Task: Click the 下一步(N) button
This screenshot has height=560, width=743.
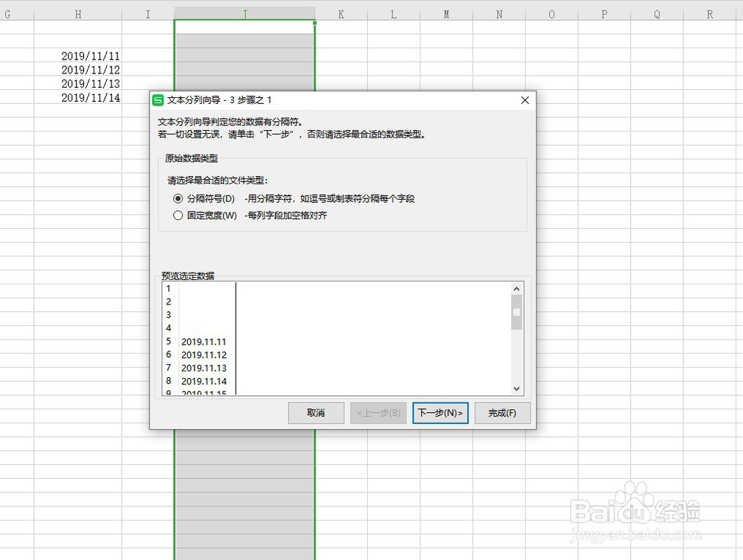Action: coord(441,413)
